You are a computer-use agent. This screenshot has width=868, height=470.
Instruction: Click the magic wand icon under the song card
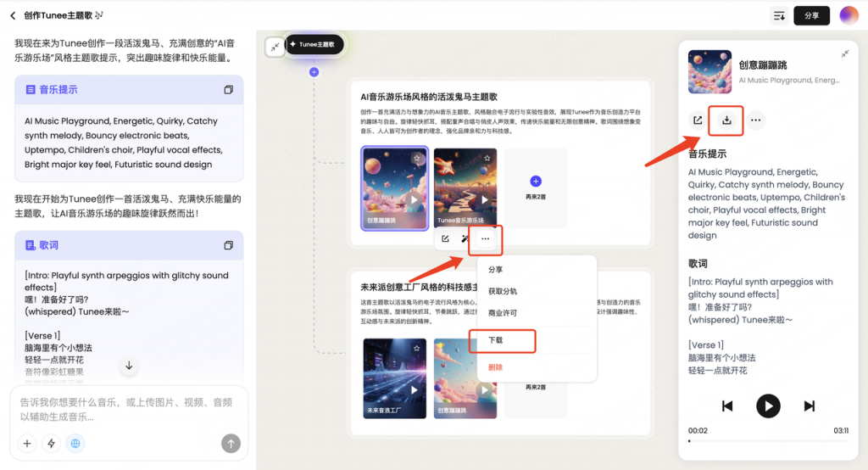(x=465, y=239)
